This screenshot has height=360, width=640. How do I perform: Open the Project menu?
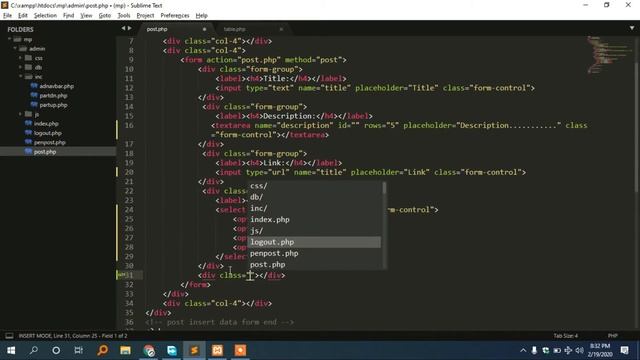point(145,16)
